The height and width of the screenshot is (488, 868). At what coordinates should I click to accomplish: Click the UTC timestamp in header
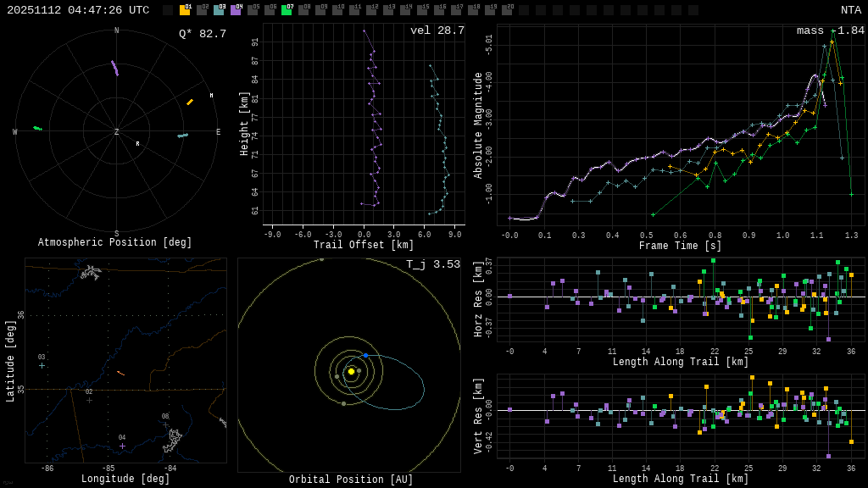[78, 10]
